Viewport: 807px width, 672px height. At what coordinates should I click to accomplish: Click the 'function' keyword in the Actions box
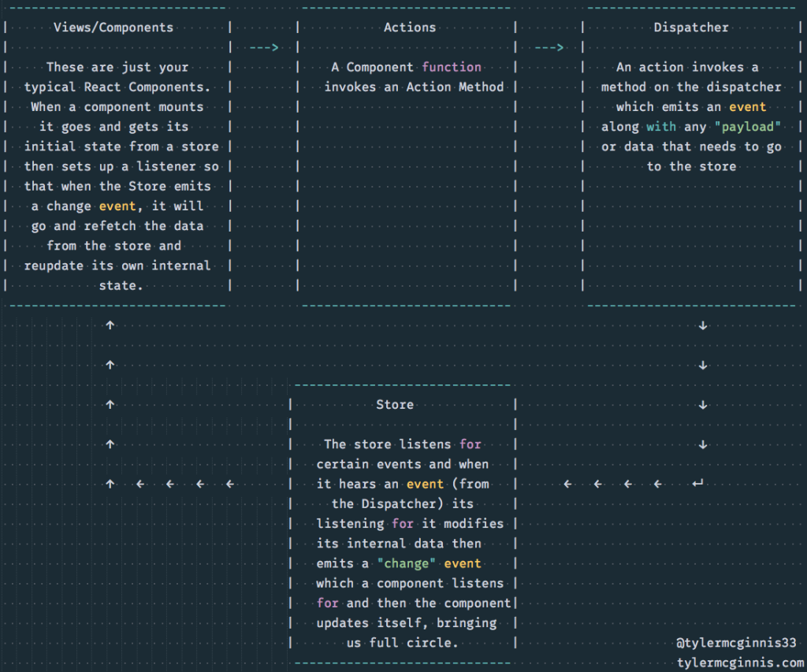pyautogui.click(x=452, y=67)
